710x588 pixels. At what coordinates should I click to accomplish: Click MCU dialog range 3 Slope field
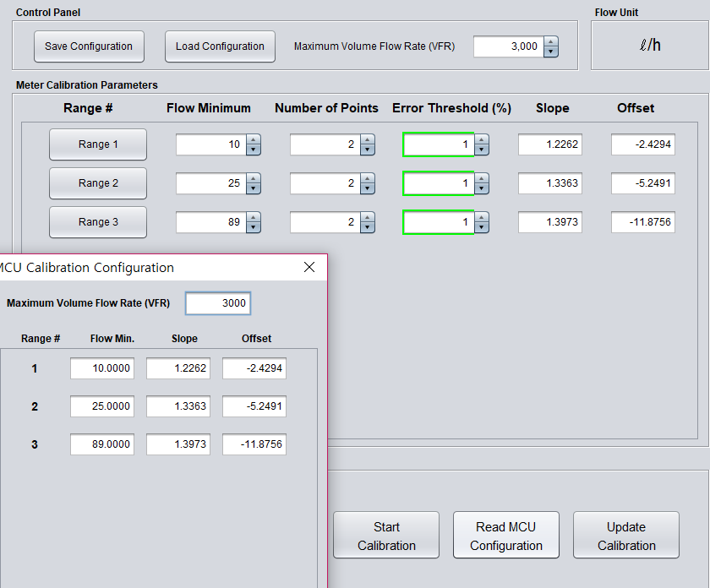coord(178,444)
